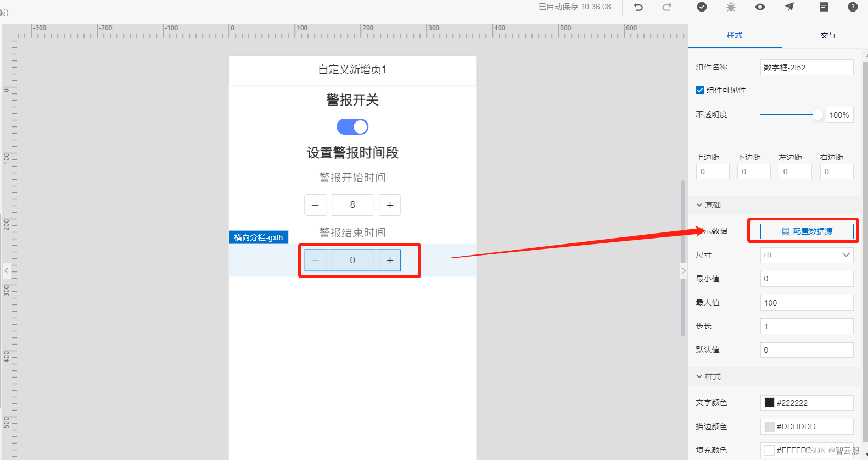Click the undo arrow icon
Screen dimensions: 868x460
pyautogui.click(x=638, y=7)
